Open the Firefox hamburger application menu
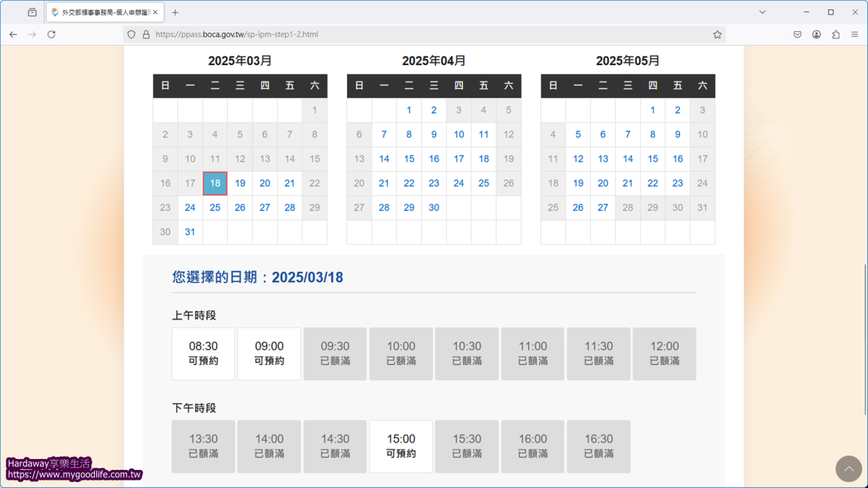868x488 pixels. pos(855,34)
